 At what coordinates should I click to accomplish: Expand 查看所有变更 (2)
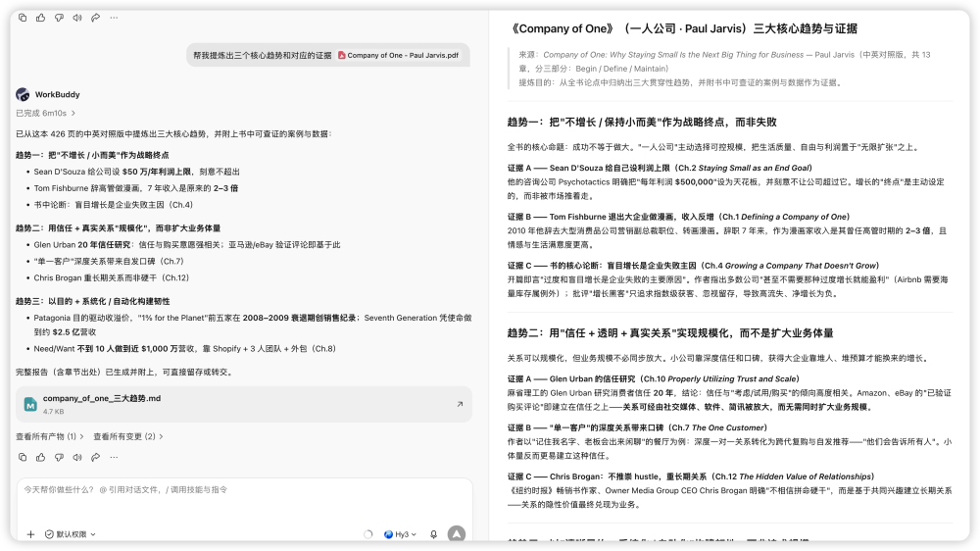[x=128, y=436]
